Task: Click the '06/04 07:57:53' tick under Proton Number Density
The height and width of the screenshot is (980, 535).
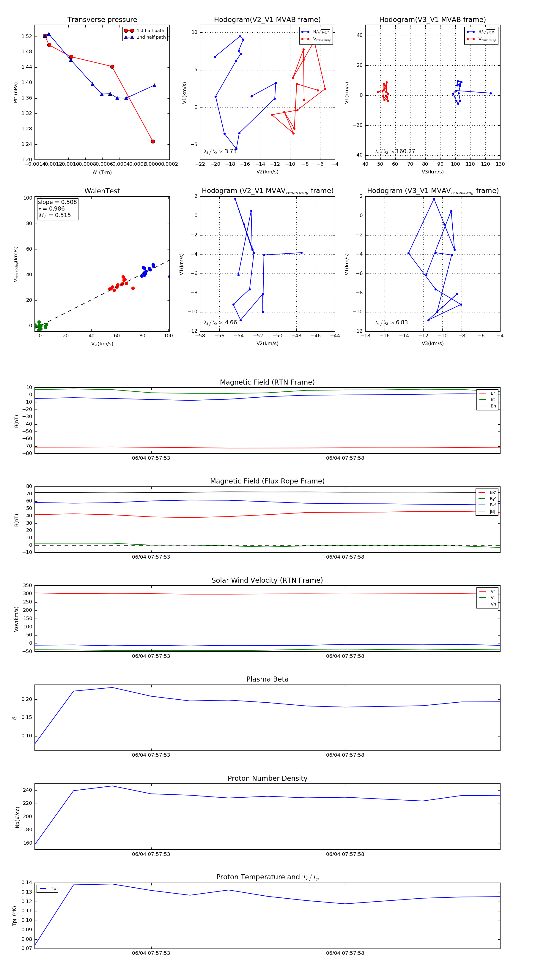Action: (x=151, y=854)
